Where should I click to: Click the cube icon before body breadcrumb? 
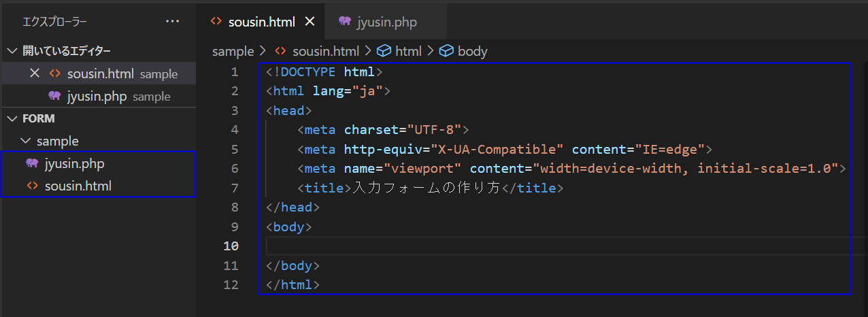[446, 51]
